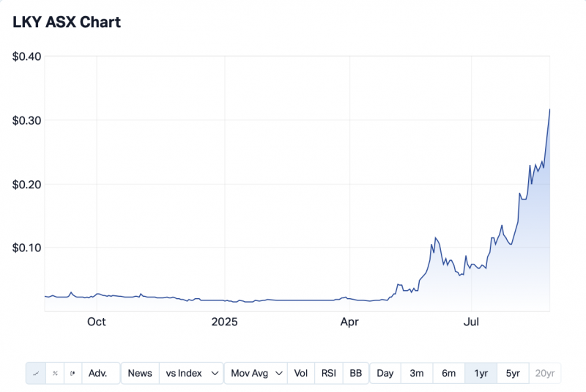
Task: Open the vs Index dropdown
Action: click(x=193, y=373)
